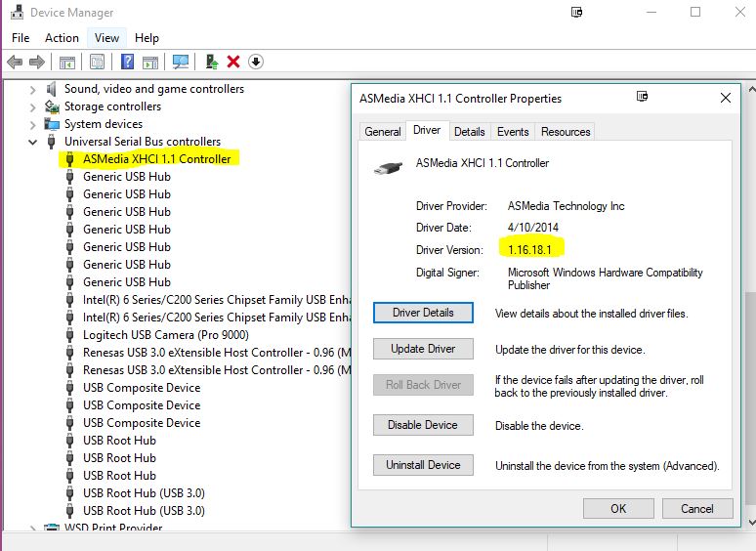Screen dimensions: 756x551
Task: Collapse Universal Serial Bus controllers node
Action: pyautogui.click(x=32, y=143)
